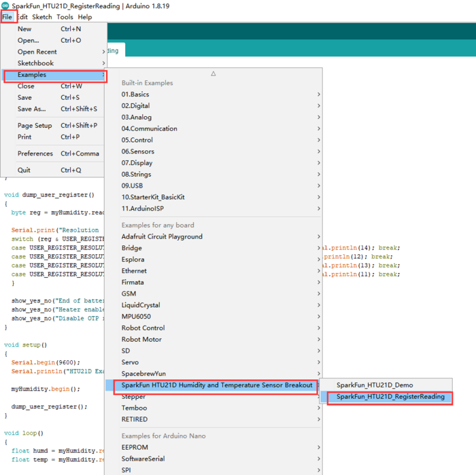Screen dimensions: 476x475
Task: Click the 'myHumidity.begin();' code line
Action: click(46, 389)
